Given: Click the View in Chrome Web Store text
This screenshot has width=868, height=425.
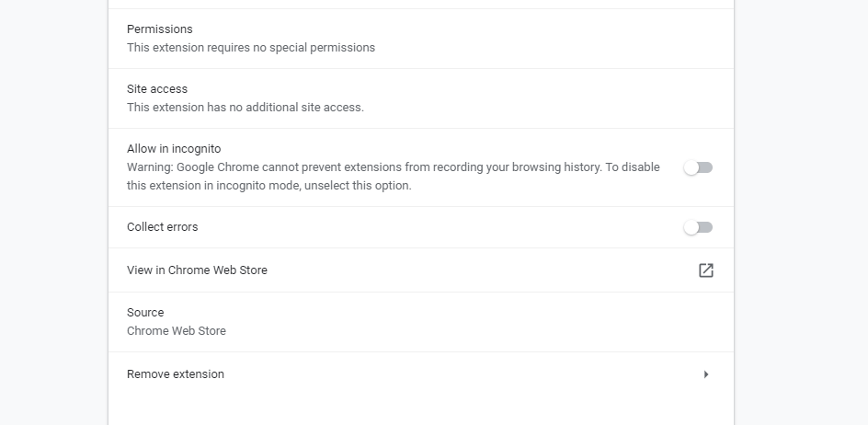Looking at the screenshot, I should [x=197, y=270].
